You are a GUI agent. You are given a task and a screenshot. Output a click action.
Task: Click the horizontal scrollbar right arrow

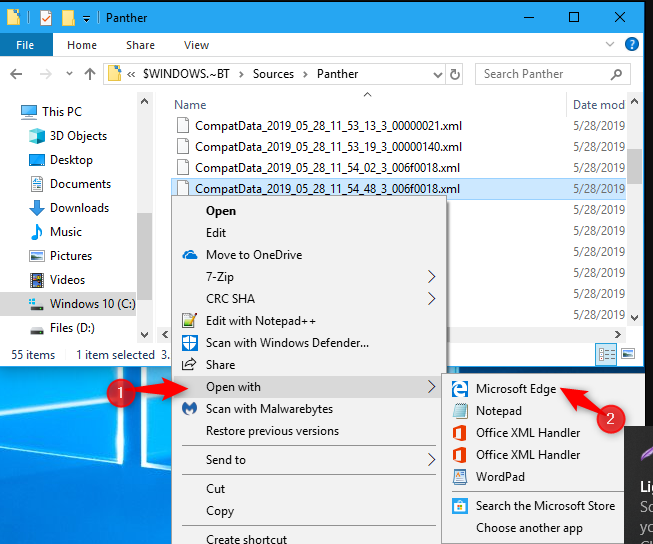[x=618, y=334]
